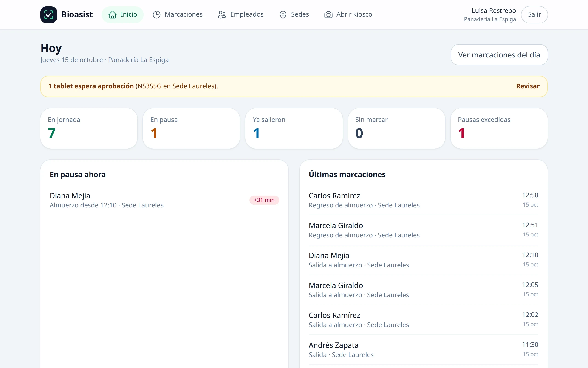The image size is (588, 368).
Task: Click the +31 min badge
Action: pos(264,200)
